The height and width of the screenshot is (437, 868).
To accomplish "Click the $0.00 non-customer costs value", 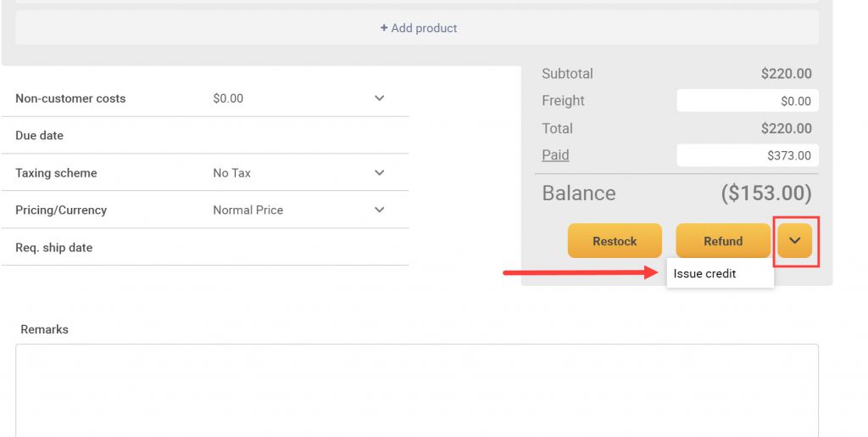I will tap(228, 98).
